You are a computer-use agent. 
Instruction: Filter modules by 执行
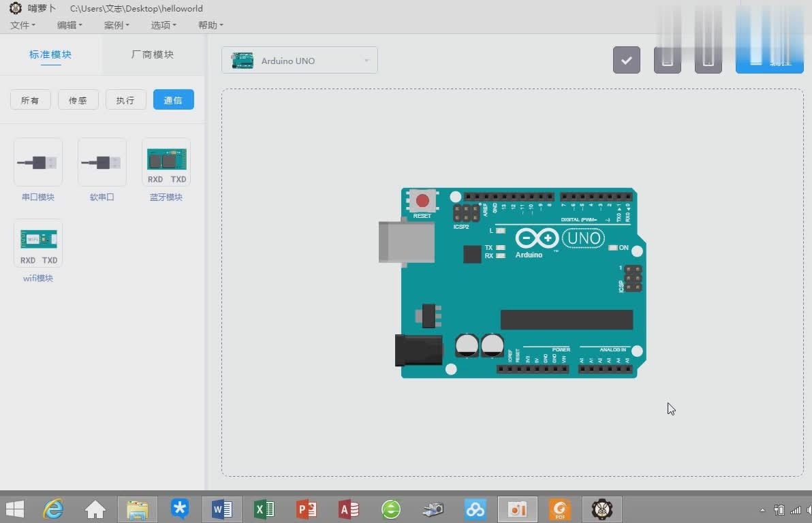click(126, 100)
